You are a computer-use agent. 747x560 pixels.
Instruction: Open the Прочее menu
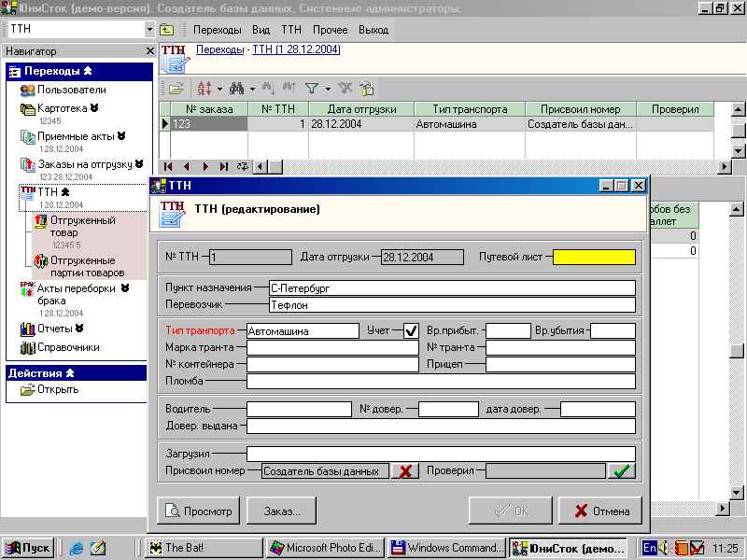pos(330,30)
